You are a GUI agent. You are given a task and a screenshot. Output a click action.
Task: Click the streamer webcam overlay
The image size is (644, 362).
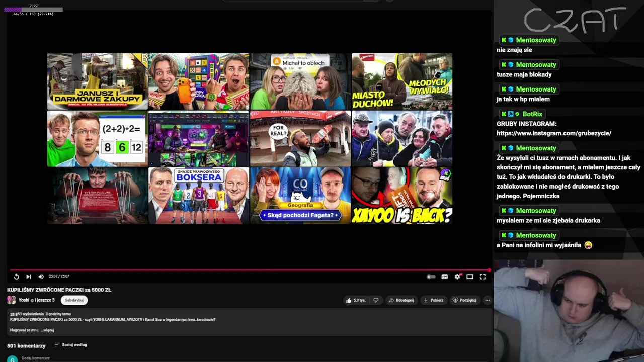(x=569, y=311)
